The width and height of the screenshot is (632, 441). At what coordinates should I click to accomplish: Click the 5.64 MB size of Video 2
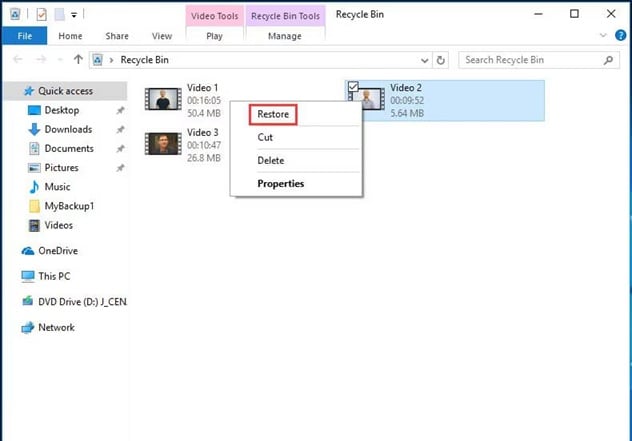tap(407, 113)
